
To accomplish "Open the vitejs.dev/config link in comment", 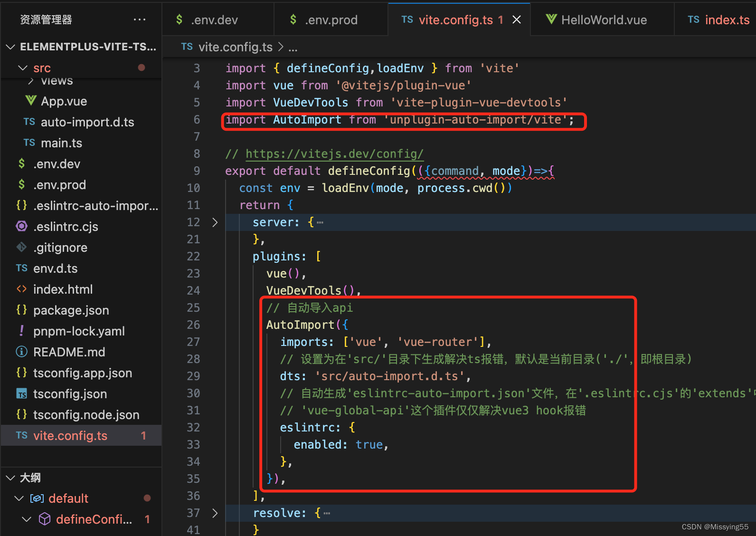I will point(334,154).
